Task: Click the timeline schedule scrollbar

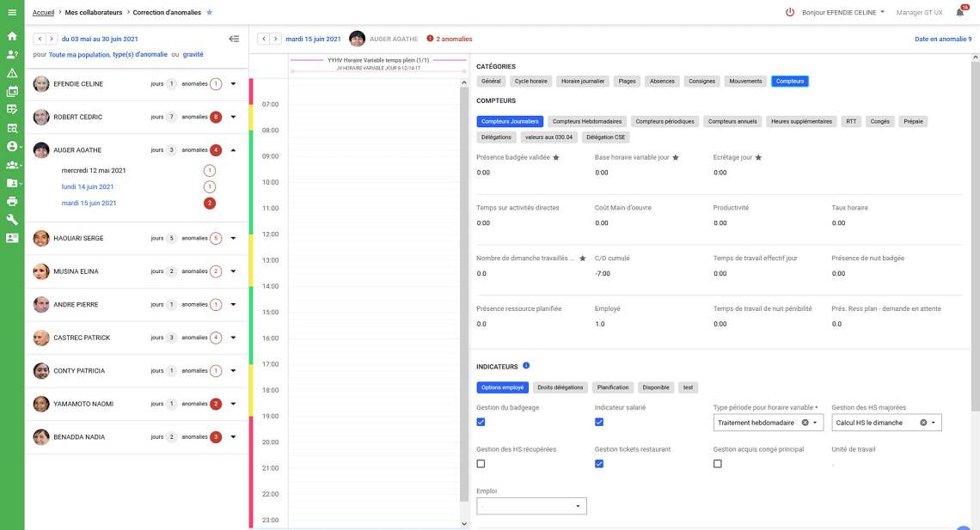Action: click(463, 294)
